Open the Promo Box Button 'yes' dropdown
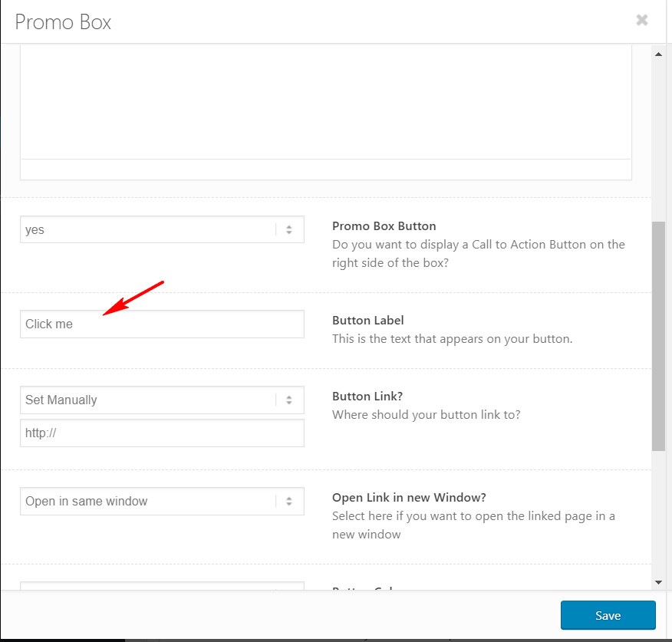Viewport: 672px width, 642px height. click(162, 229)
